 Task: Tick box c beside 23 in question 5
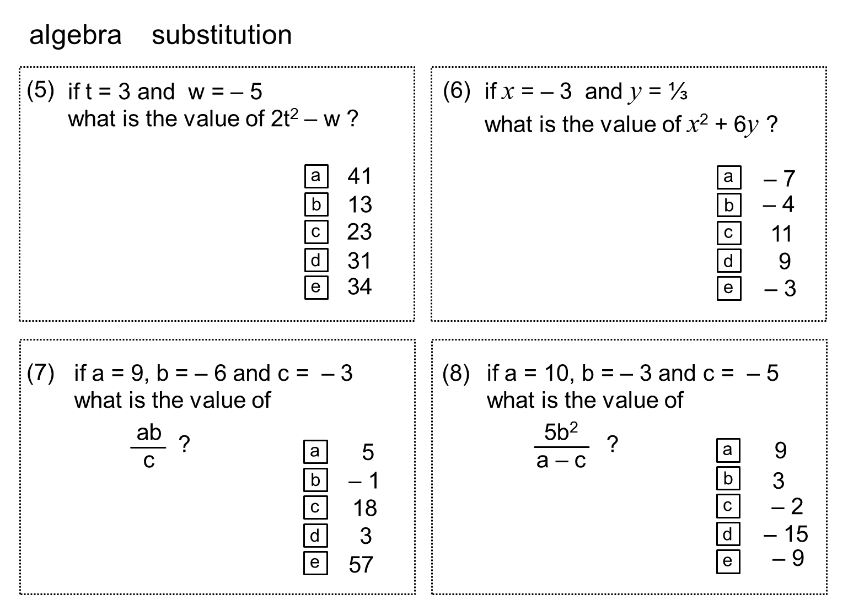[x=316, y=232]
